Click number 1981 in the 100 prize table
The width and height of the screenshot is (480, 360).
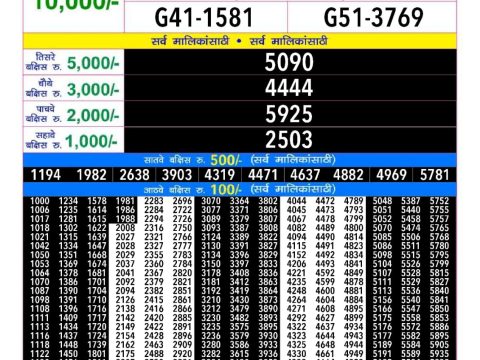pyautogui.click(x=125, y=201)
